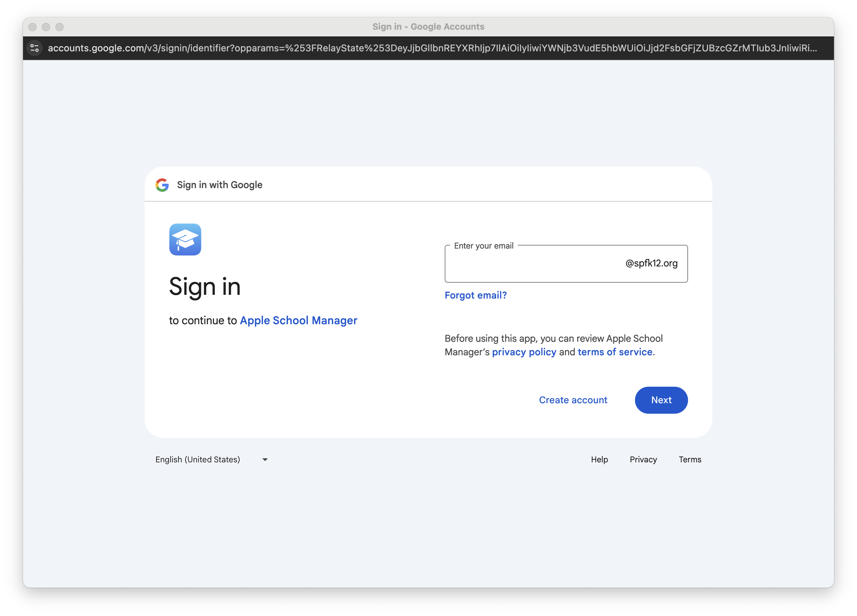Click the green zoom window button
The width and height of the screenshot is (857, 616).
(x=59, y=27)
